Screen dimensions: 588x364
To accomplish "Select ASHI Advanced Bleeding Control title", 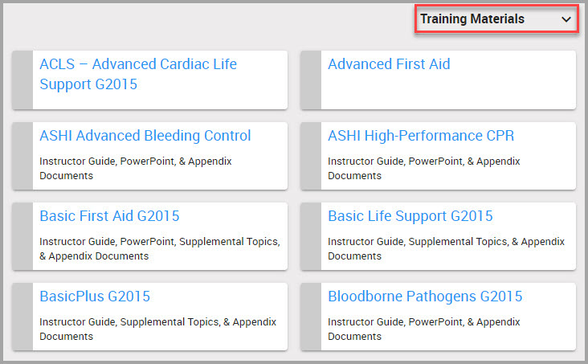I will (145, 136).
